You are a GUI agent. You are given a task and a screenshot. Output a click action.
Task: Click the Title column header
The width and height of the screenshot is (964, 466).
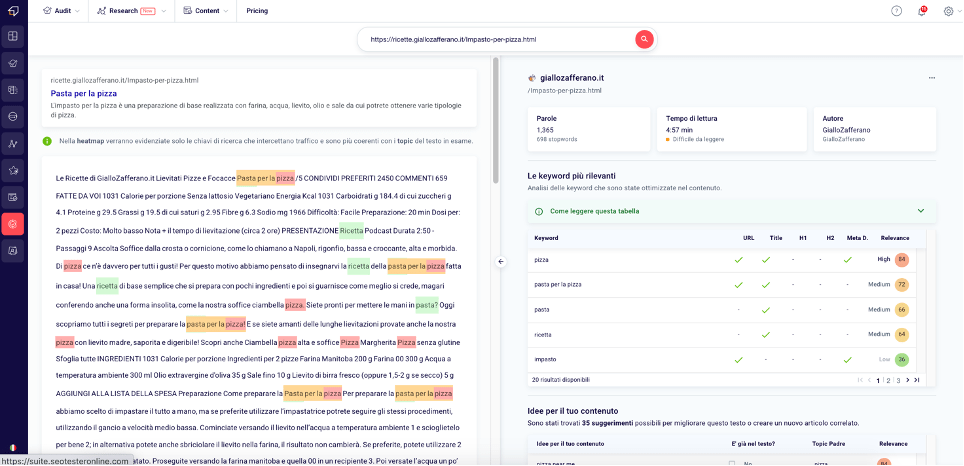point(776,238)
